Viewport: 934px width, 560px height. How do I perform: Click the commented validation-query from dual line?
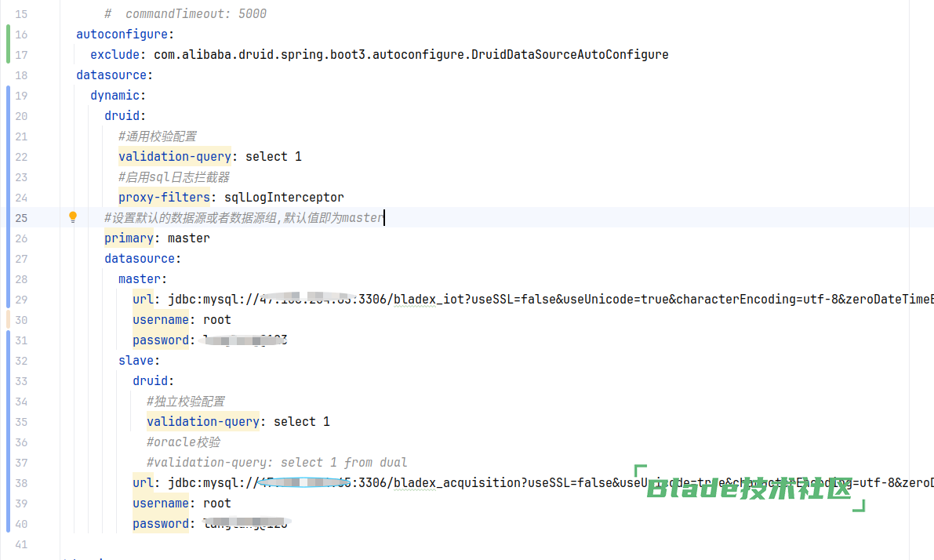pyautogui.click(x=277, y=463)
